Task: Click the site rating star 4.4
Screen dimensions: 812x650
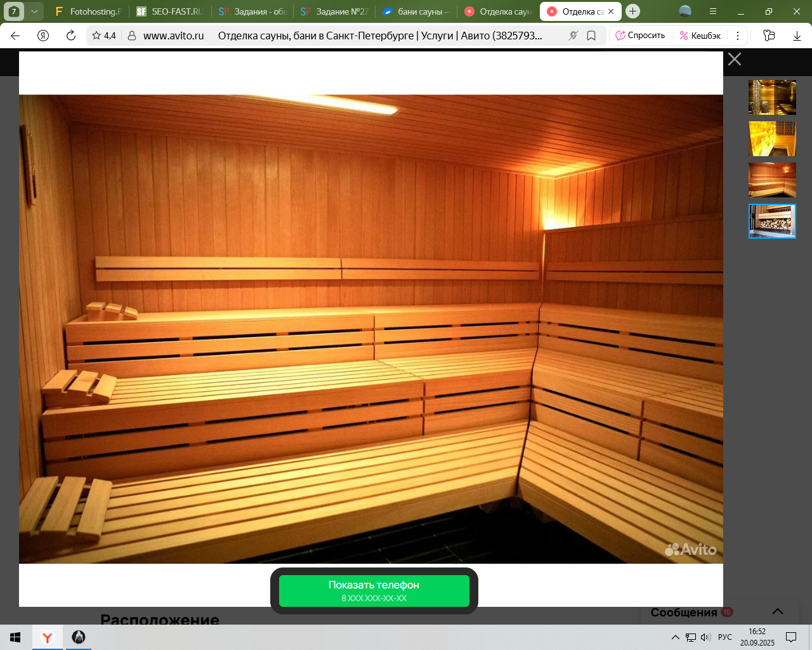Action: 103,36
